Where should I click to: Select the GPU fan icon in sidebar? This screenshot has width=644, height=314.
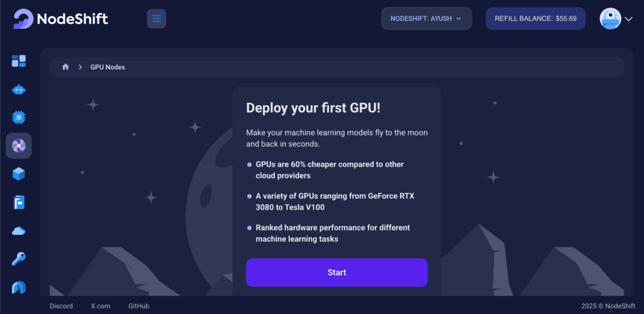19,146
